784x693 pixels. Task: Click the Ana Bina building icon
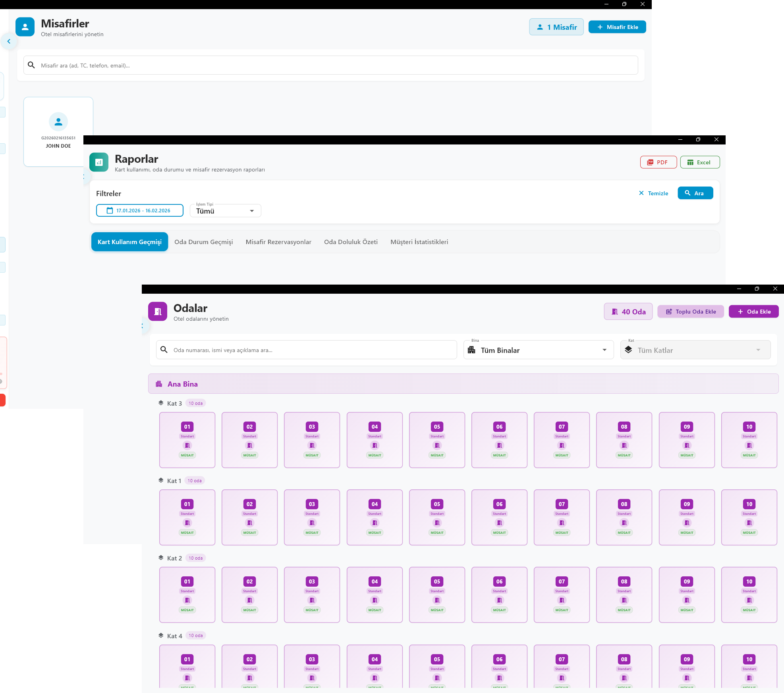[159, 384]
